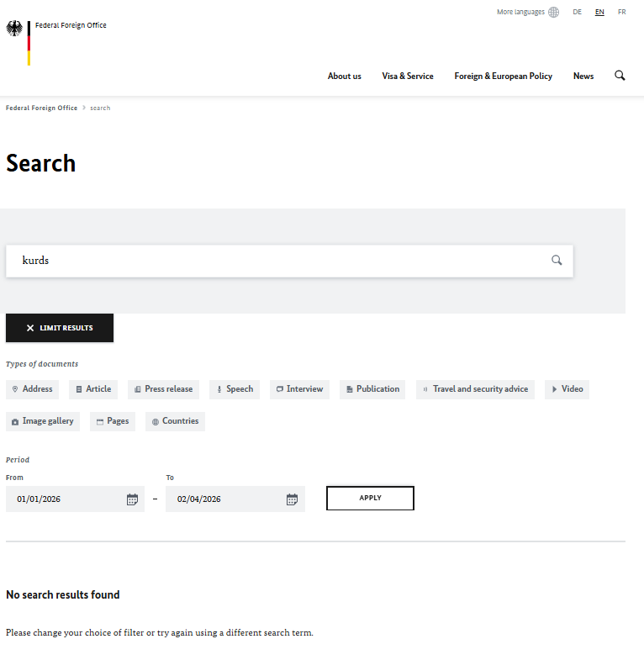The image size is (644, 660).
Task: Expand the Foreign & European Policy menu
Action: tap(503, 77)
